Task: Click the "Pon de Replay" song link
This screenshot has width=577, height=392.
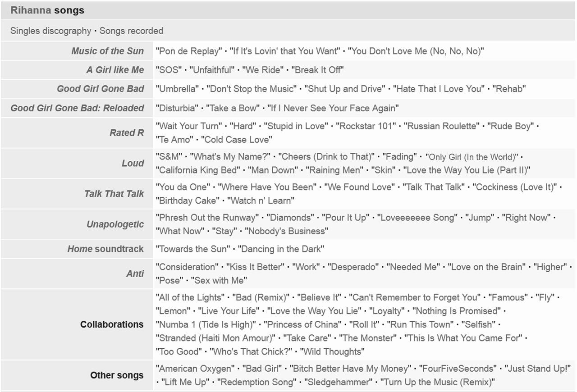Action: pyautogui.click(x=189, y=51)
